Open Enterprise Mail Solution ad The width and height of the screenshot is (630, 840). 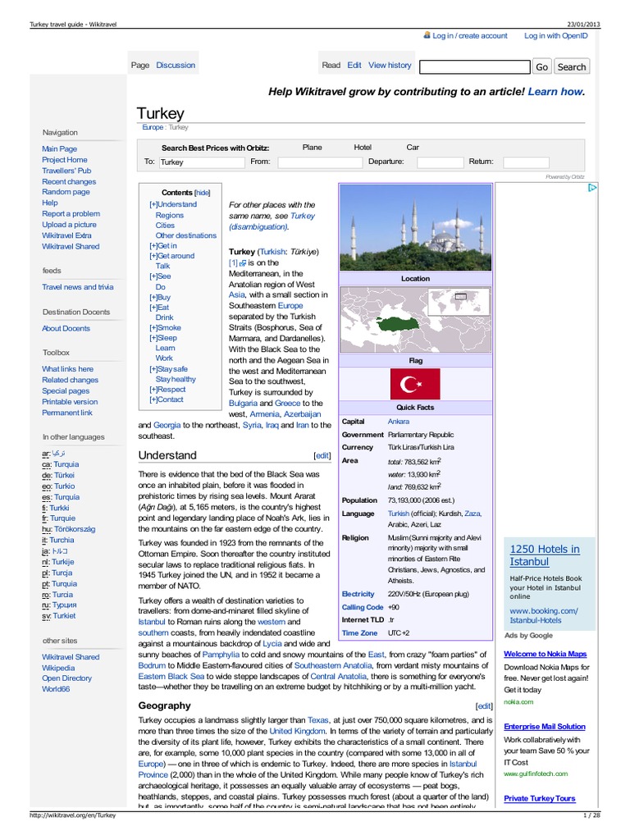[545, 727]
